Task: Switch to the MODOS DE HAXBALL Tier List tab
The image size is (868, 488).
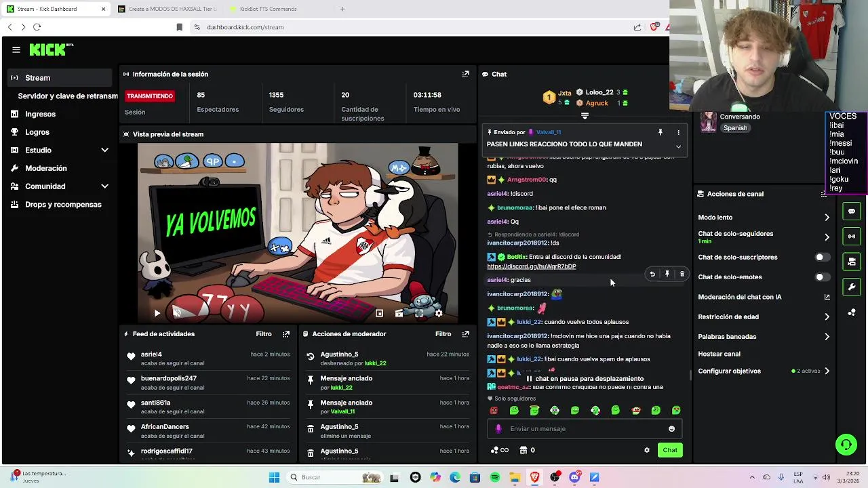Action: pyautogui.click(x=167, y=9)
